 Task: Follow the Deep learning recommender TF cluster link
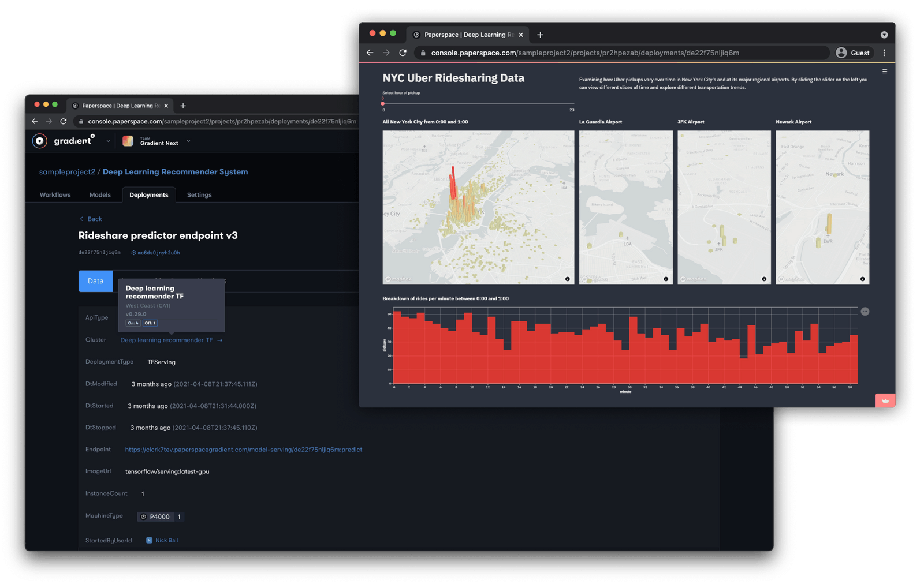tap(166, 340)
